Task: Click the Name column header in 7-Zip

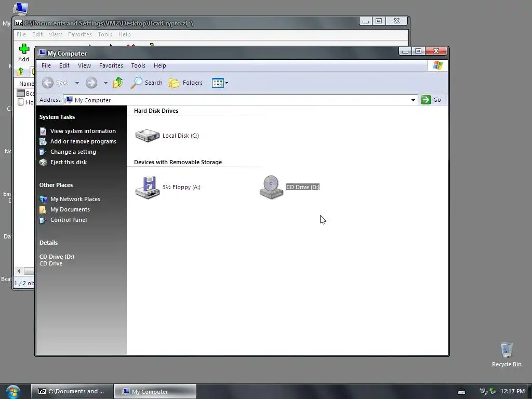Action: pos(25,84)
